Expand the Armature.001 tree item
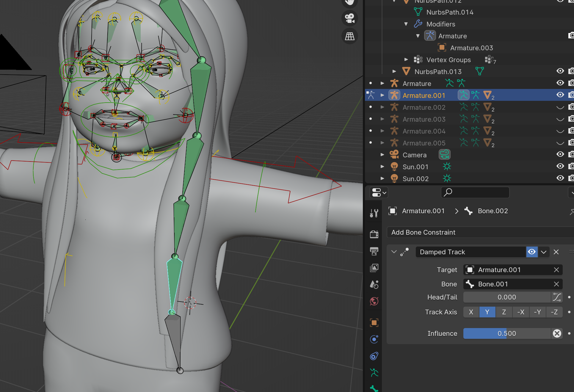Image resolution: width=574 pixels, height=392 pixels. pyautogui.click(x=382, y=95)
